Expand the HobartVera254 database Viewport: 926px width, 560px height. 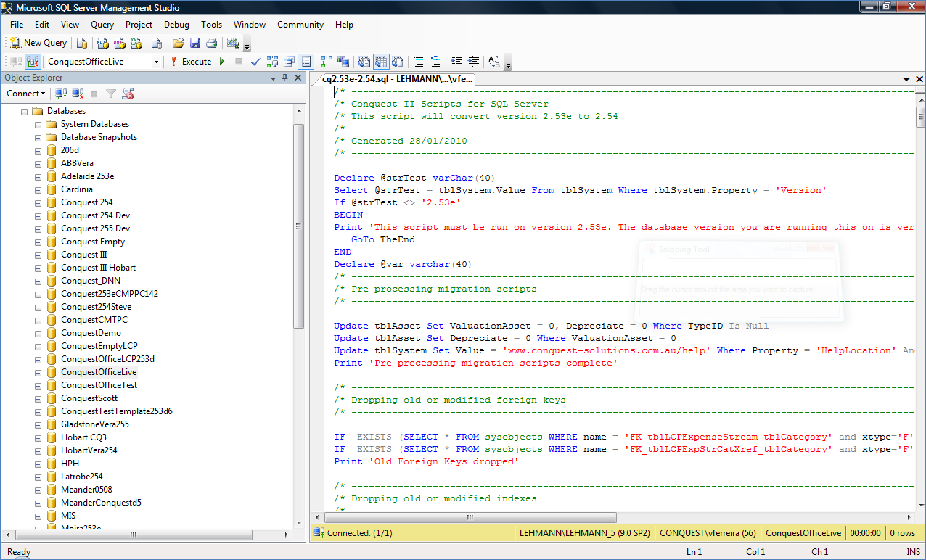(x=38, y=451)
